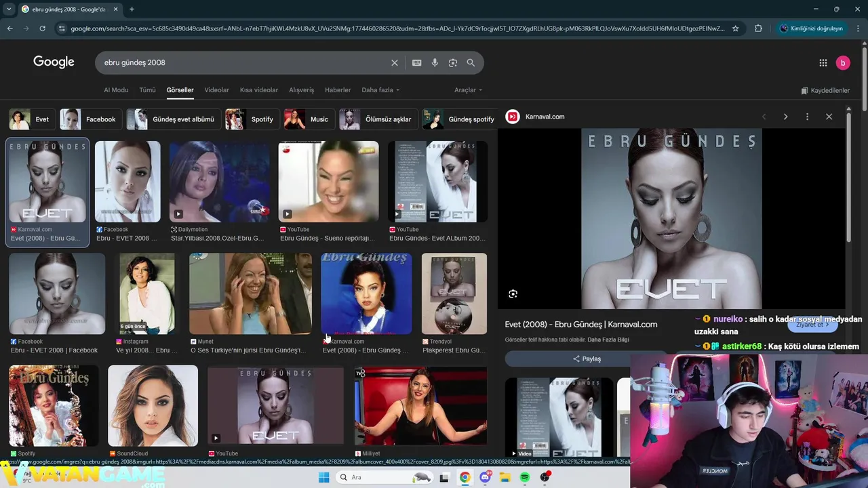Select the Spotify filter chip
This screenshot has width=868, height=488.
coord(252,119)
